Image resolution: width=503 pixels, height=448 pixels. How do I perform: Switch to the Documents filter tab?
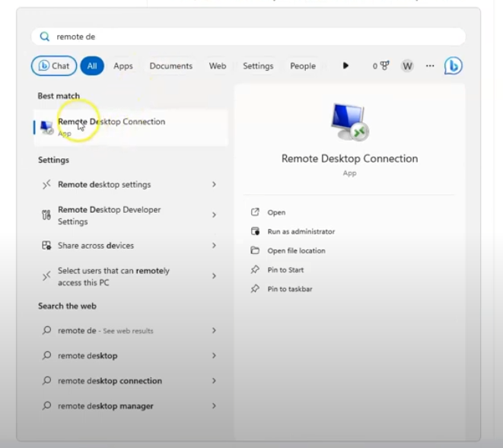[x=171, y=65]
